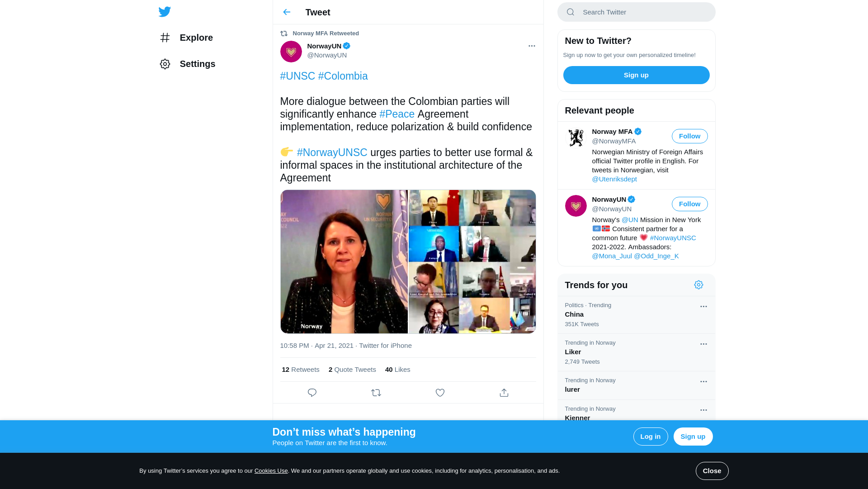This screenshot has height=489, width=868.
Task: Go back using the arrow icon
Action: (287, 12)
